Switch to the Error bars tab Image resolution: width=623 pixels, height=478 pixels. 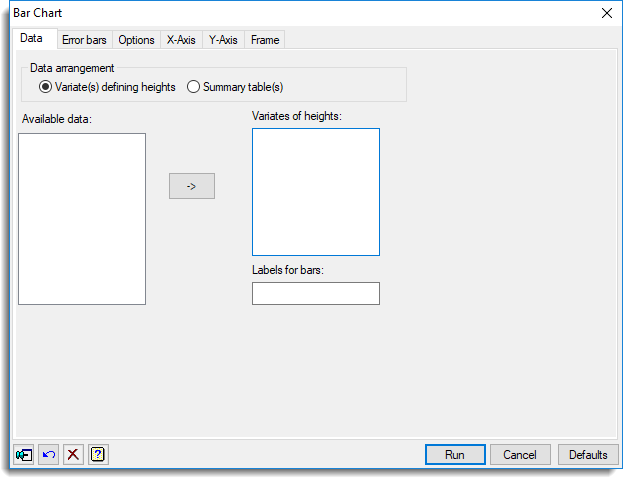tap(84, 40)
